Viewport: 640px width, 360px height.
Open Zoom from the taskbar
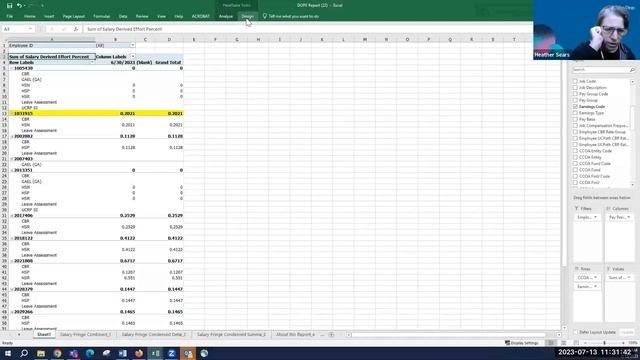[x=171, y=353]
